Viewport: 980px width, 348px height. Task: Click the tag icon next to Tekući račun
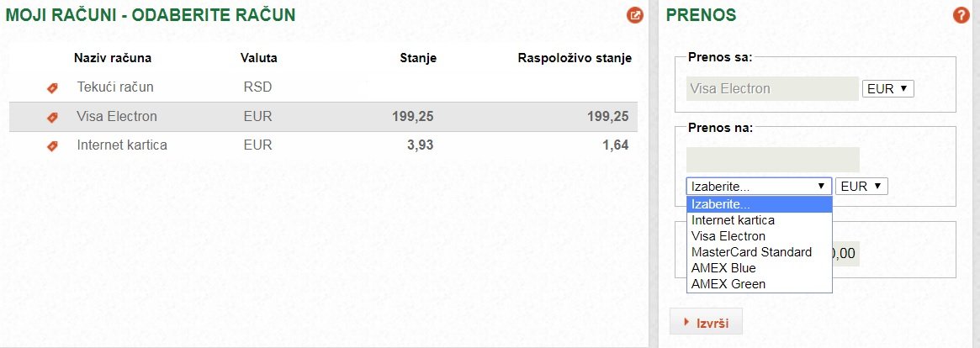52,88
